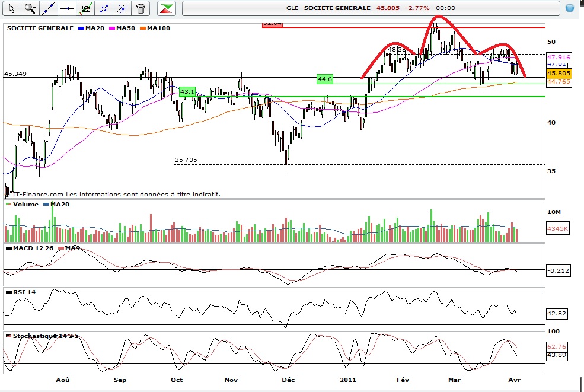This screenshot has width=584, height=392.
Task: Click the 45.349 horizontal level label
Action: tap(15, 74)
